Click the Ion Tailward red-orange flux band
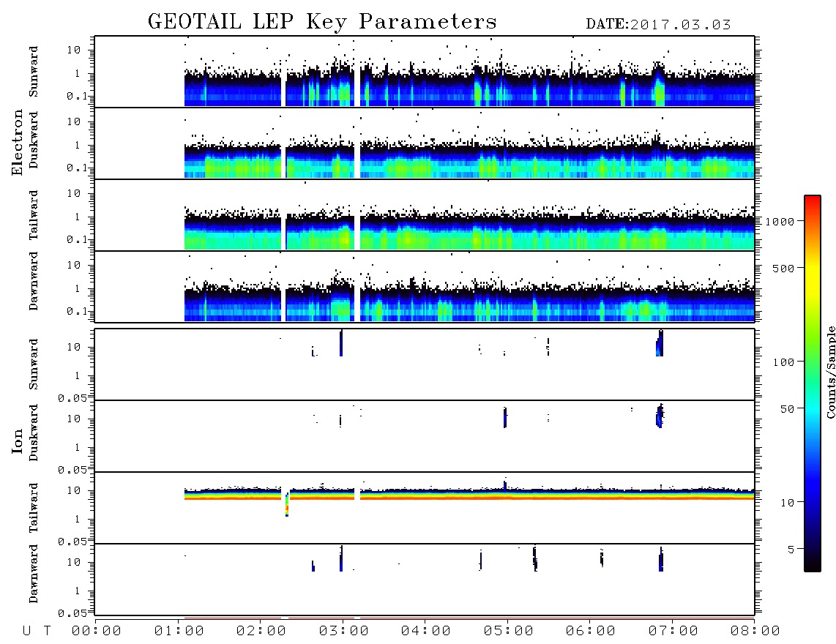This screenshot has height=644, width=836. pos(469,497)
